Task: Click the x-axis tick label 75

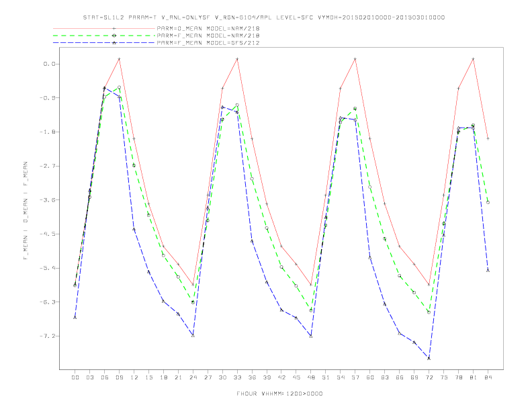Action: [x=444, y=377]
